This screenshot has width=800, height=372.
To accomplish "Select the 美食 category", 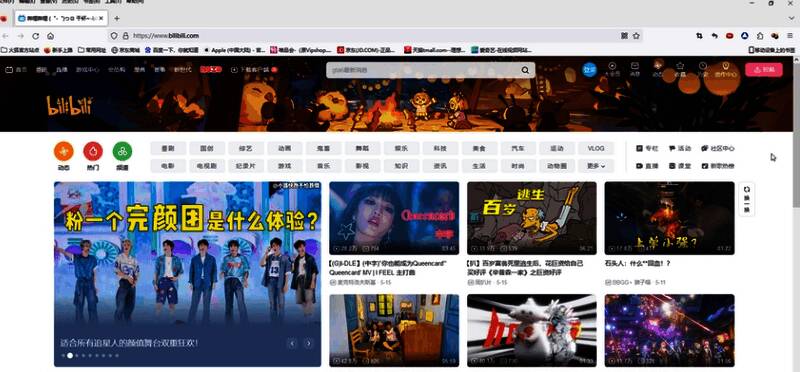I will coord(479,148).
